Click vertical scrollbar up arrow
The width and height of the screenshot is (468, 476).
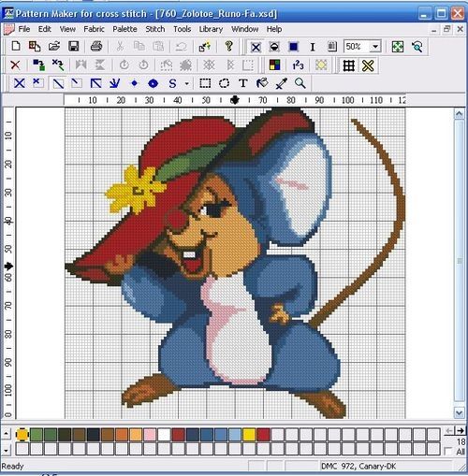click(x=459, y=114)
